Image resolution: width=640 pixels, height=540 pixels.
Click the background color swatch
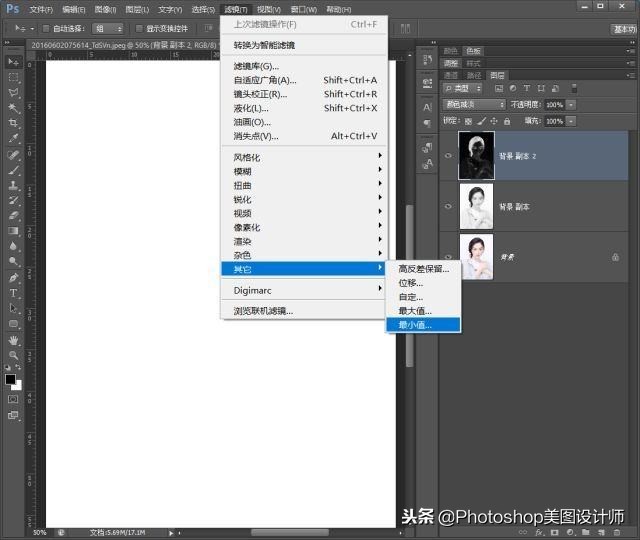pos(18,387)
